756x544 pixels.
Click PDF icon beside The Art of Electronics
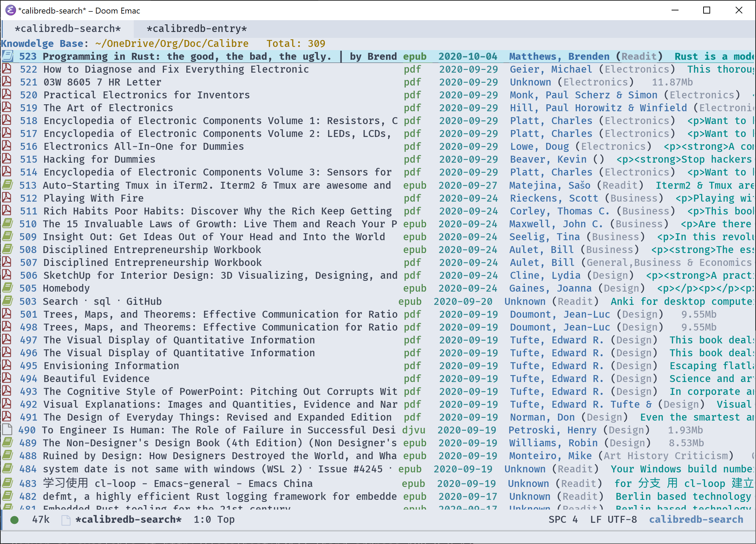point(7,107)
